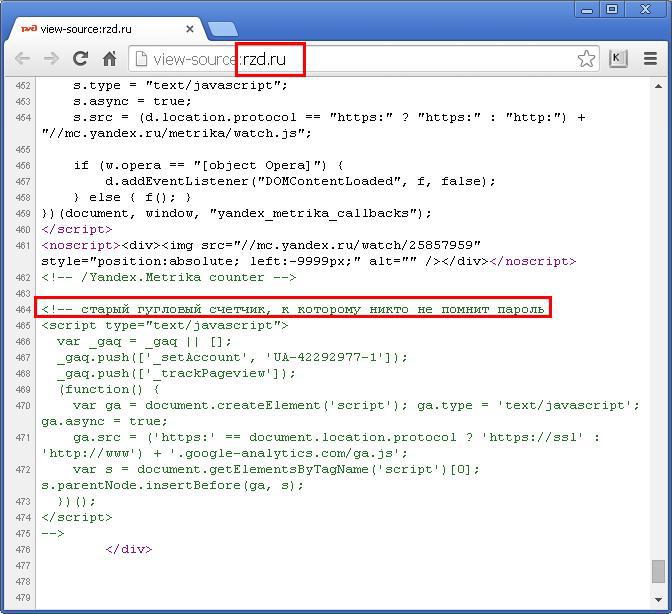Viewport: 672px width, 614px height.
Task: Click the <noscript> tag on line 461
Action: pos(81,246)
